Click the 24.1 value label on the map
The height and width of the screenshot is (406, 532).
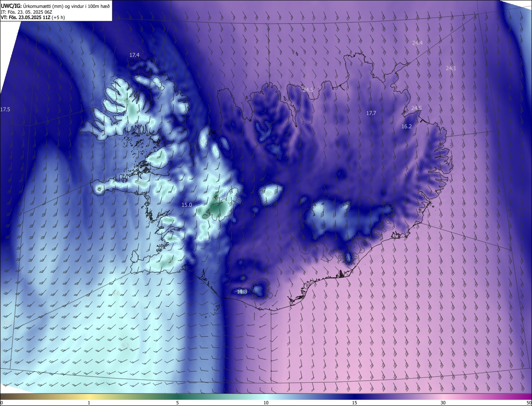[451, 68]
